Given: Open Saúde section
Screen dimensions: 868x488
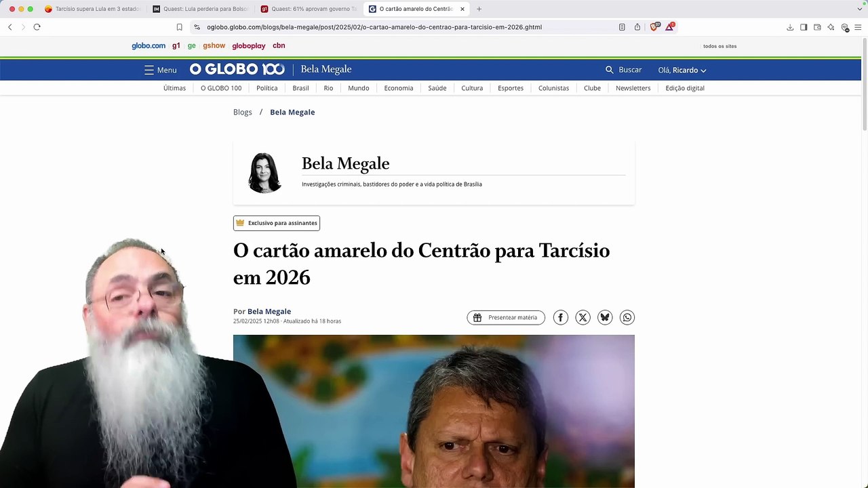Looking at the screenshot, I should (437, 88).
